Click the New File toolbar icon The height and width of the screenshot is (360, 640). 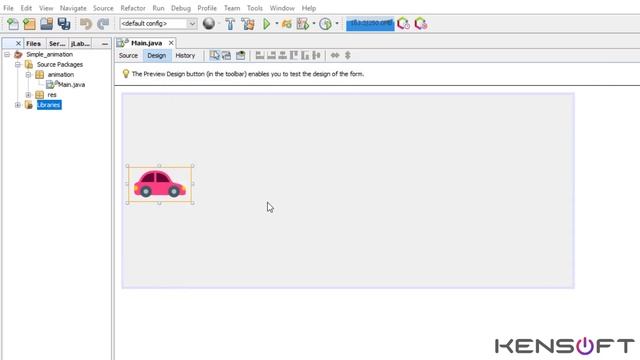[13, 24]
